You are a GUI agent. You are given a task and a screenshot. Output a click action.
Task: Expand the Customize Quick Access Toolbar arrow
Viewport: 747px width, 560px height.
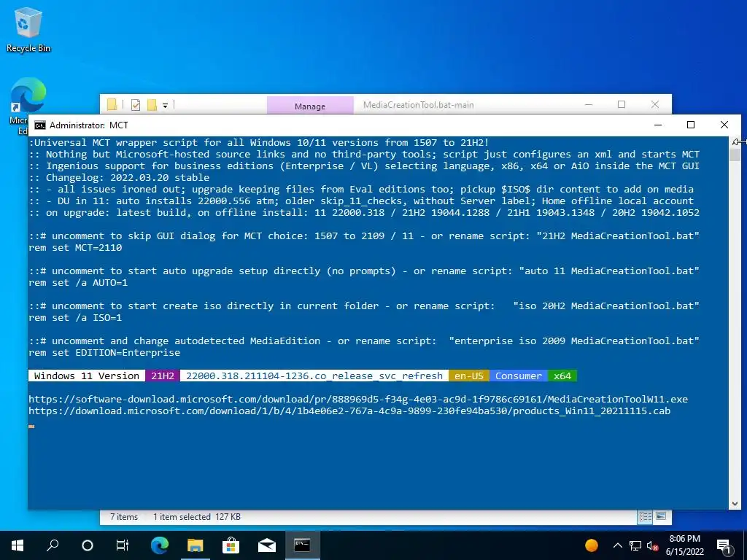pyautogui.click(x=166, y=105)
